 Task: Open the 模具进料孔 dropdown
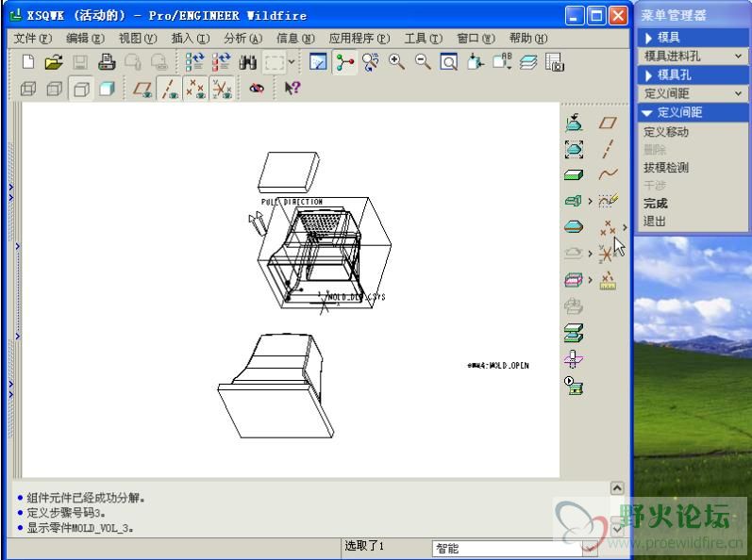click(x=693, y=56)
